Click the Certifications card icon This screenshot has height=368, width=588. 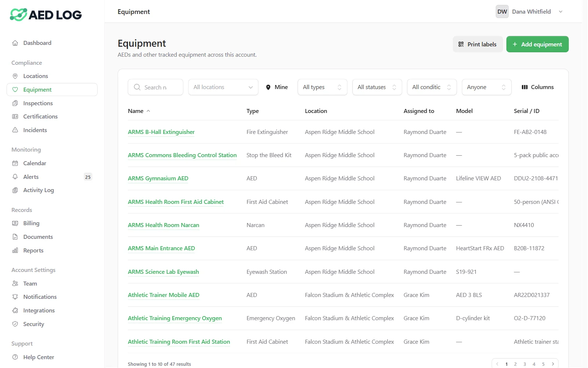tap(15, 117)
